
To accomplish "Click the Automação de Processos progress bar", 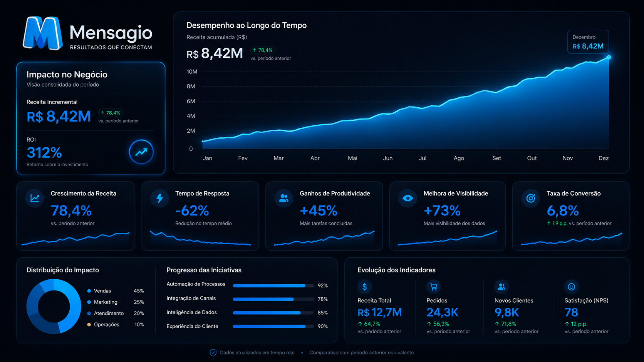I will tap(273, 286).
